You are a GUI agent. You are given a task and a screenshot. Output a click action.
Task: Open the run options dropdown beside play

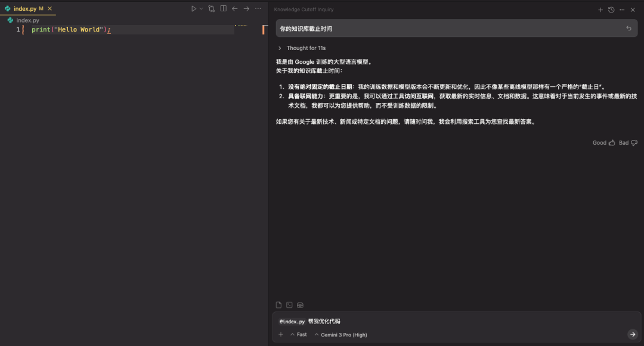(x=201, y=8)
